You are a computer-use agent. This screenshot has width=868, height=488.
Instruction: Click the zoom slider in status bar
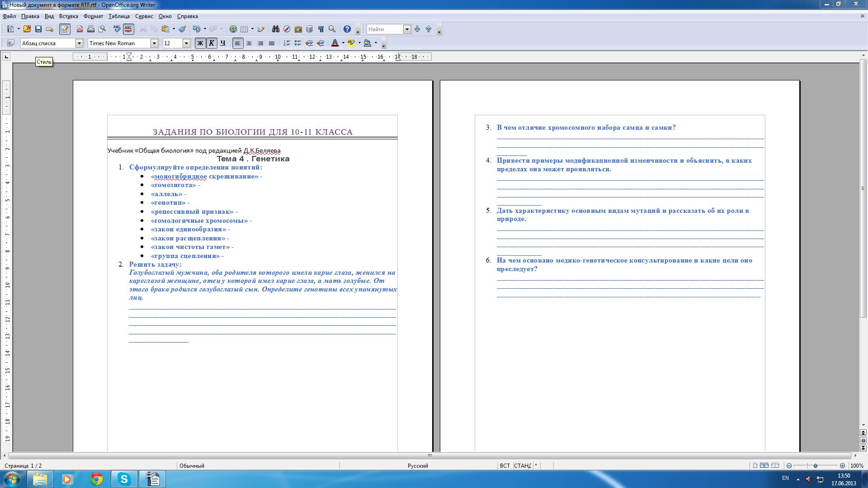coord(815,465)
